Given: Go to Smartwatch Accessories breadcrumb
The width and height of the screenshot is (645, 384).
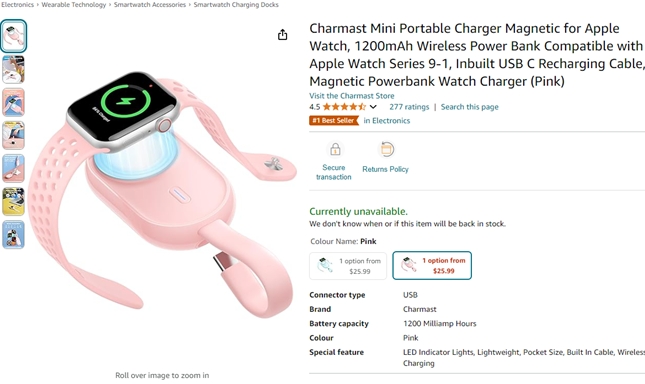Looking at the screenshot, I should point(150,5).
